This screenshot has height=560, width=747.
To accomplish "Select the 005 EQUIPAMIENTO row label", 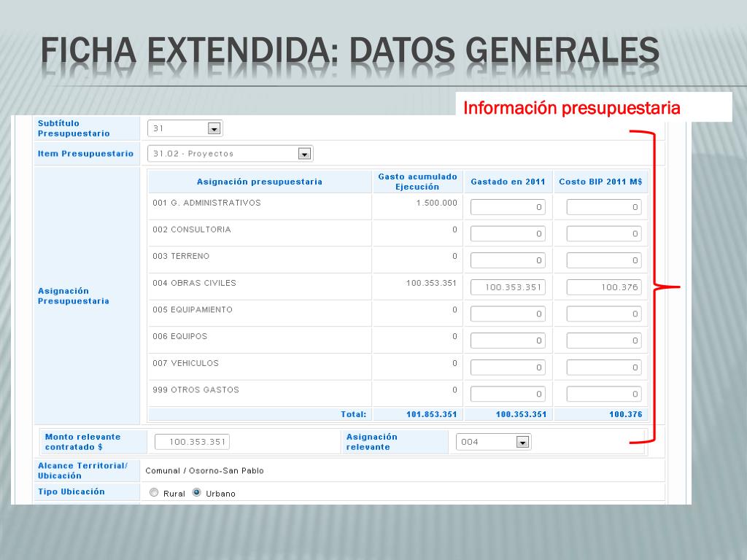I will point(193,309).
